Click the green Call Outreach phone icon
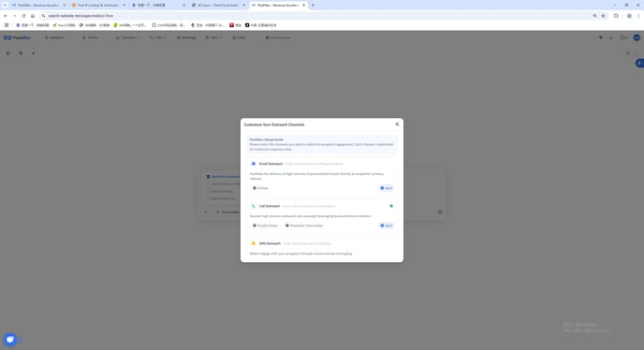The width and height of the screenshot is (644, 350). click(254, 206)
